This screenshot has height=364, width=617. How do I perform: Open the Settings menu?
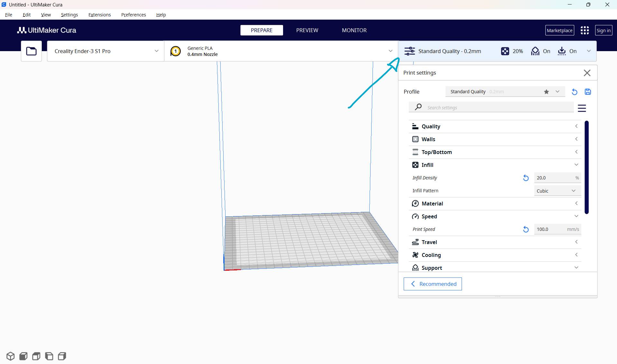(x=69, y=15)
